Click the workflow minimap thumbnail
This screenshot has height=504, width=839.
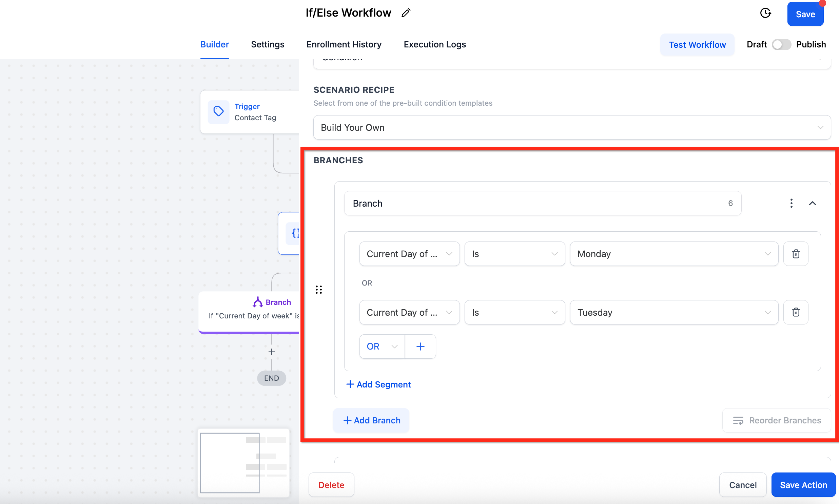tap(243, 463)
